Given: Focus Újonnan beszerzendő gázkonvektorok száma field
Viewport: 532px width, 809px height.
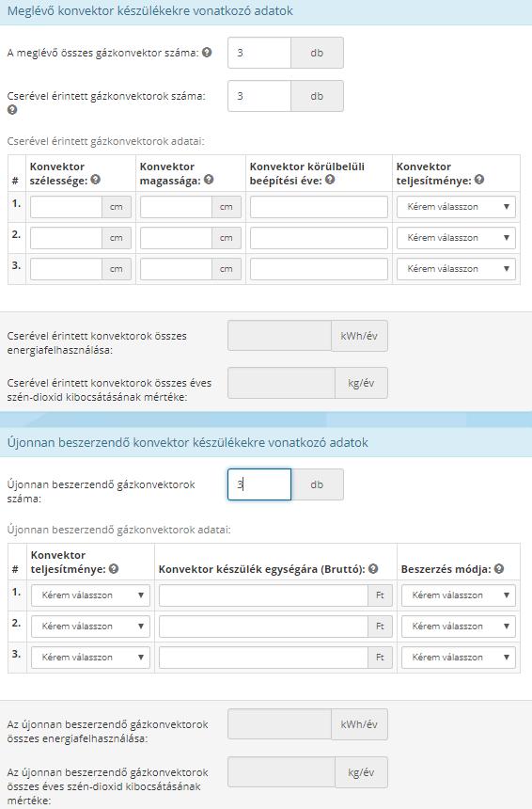Looking at the screenshot, I should (x=259, y=484).
